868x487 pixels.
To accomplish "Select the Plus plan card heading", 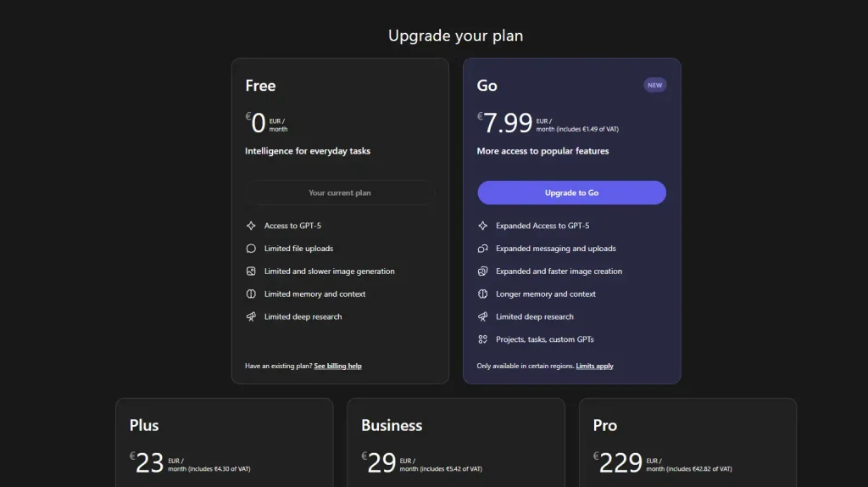I will pyautogui.click(x=144, y=425).
